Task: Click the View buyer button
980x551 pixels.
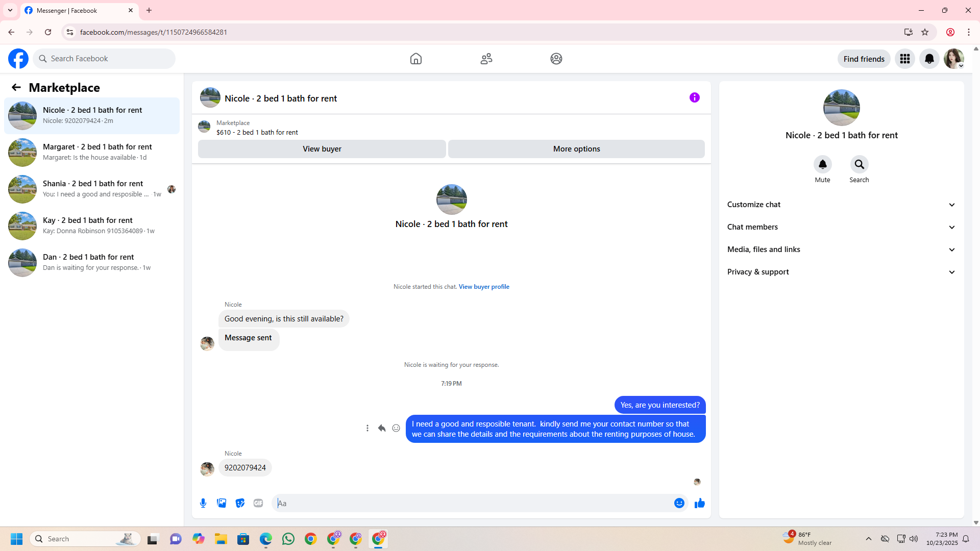Action: [322, 149]
